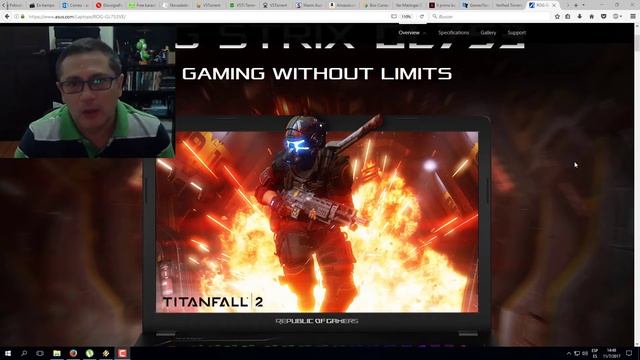Reload the page with the refresh icon
Viewport: 640px width, 360px height.
(x=422, y=16)
